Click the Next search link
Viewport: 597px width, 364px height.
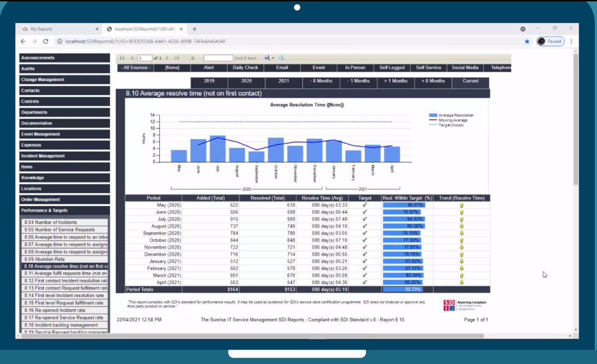(x=252, y=58)
